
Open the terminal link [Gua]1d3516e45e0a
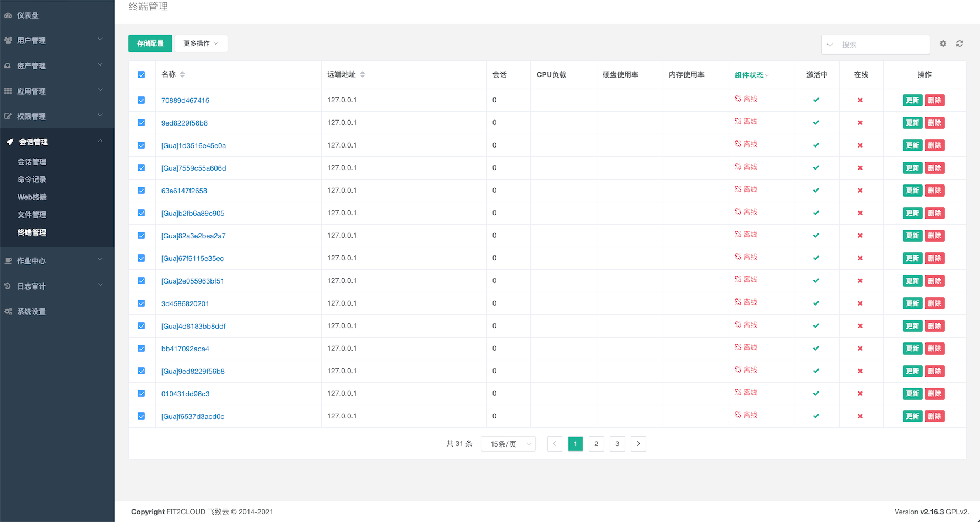point(193,145)
